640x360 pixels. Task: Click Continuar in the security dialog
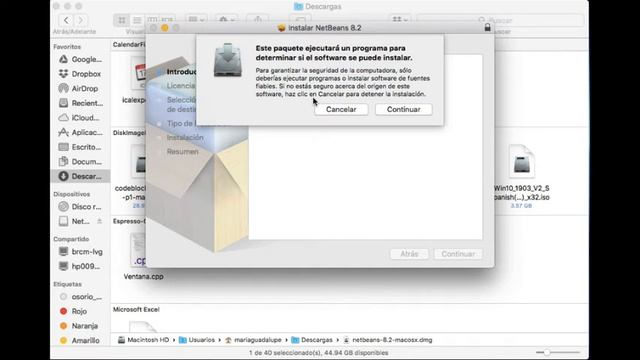tap(404, 109)
